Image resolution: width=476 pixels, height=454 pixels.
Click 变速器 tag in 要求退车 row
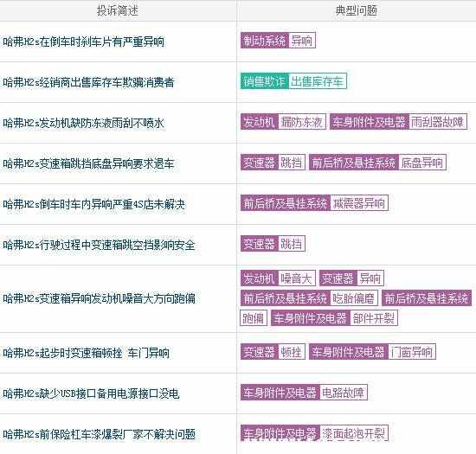click(x=260, y=163)
